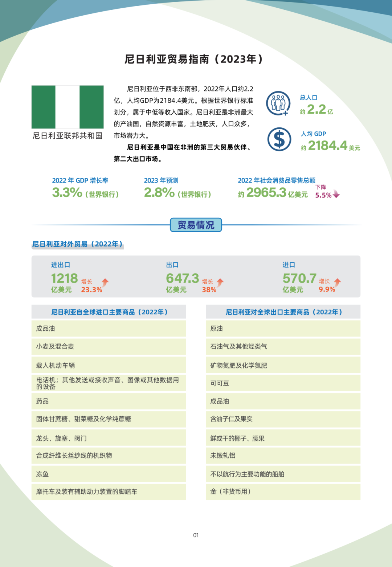Image resolution: width=392 pixels, height=567 pixels.
Task: Click the heading 尼日利亚对外贸易（2022年）
Action: (78, 244)
